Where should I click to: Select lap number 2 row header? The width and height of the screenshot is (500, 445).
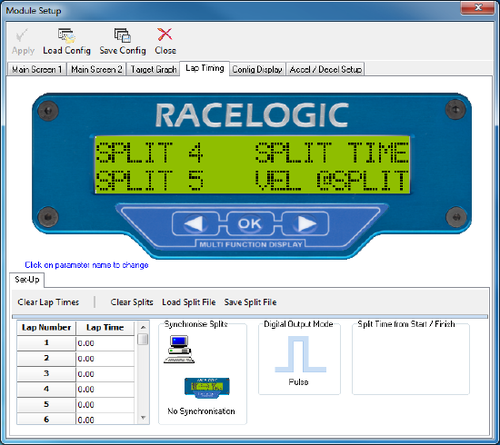pos(46,358)
